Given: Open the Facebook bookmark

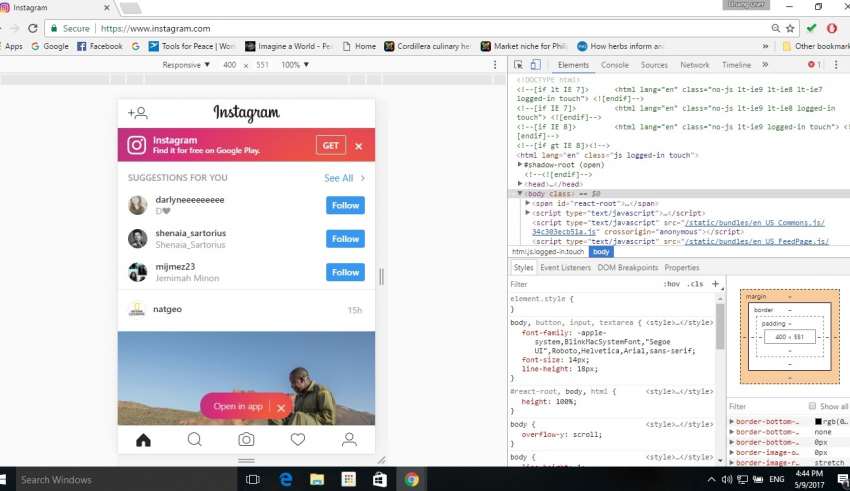Looking at the screenshot, I should pos(100,47).
